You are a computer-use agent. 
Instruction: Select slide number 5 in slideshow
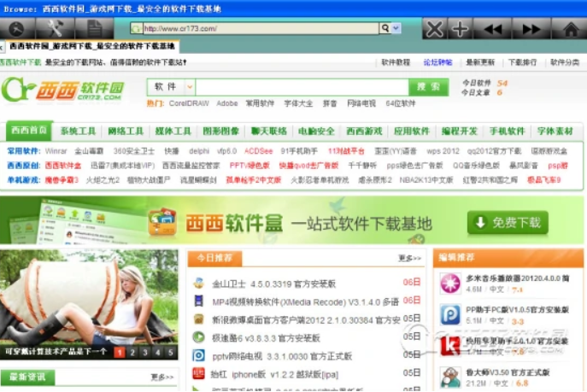coord(170,352)
